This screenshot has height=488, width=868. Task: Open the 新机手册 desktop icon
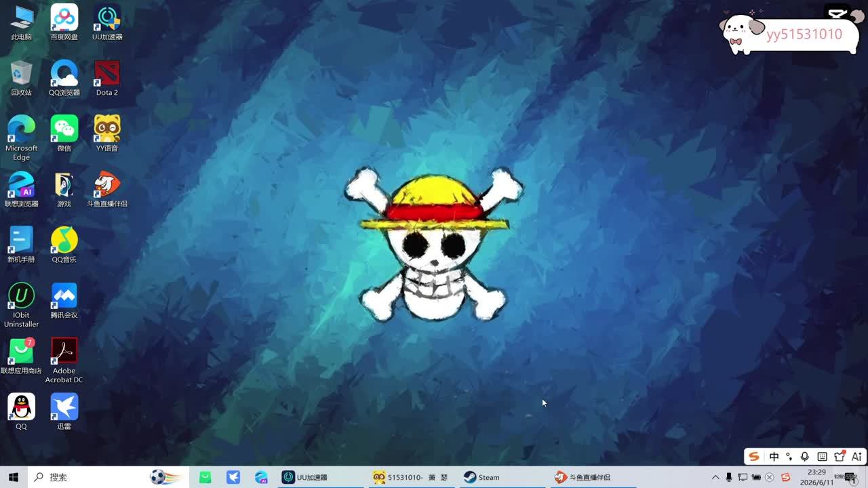21,245
